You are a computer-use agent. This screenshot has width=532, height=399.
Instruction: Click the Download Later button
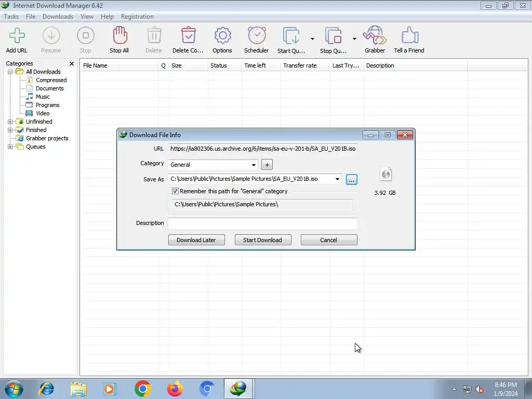[x=196, y=240]
